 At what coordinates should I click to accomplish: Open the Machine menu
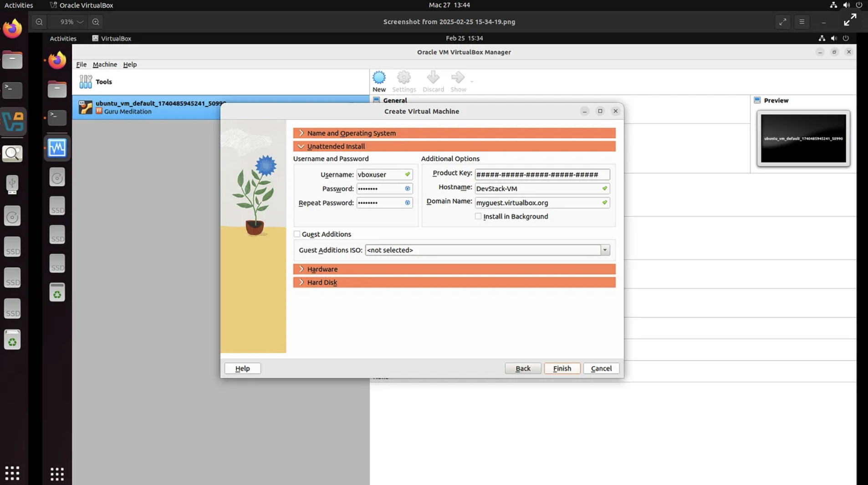105,65
